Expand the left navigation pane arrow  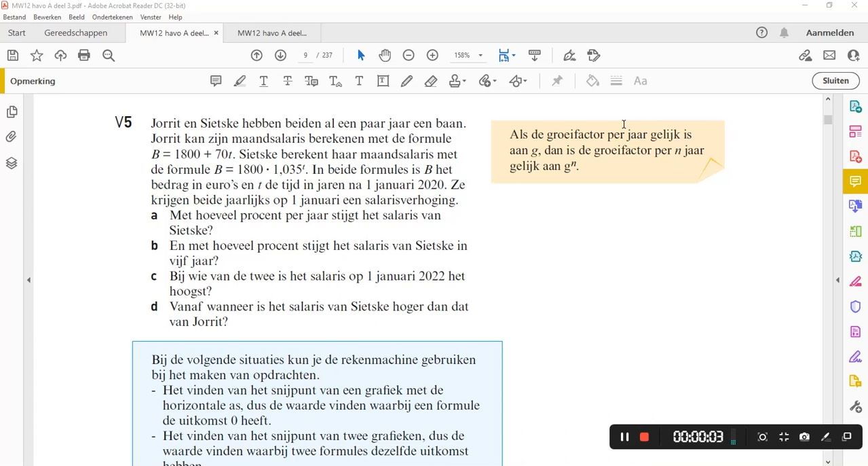click(29, 280)
